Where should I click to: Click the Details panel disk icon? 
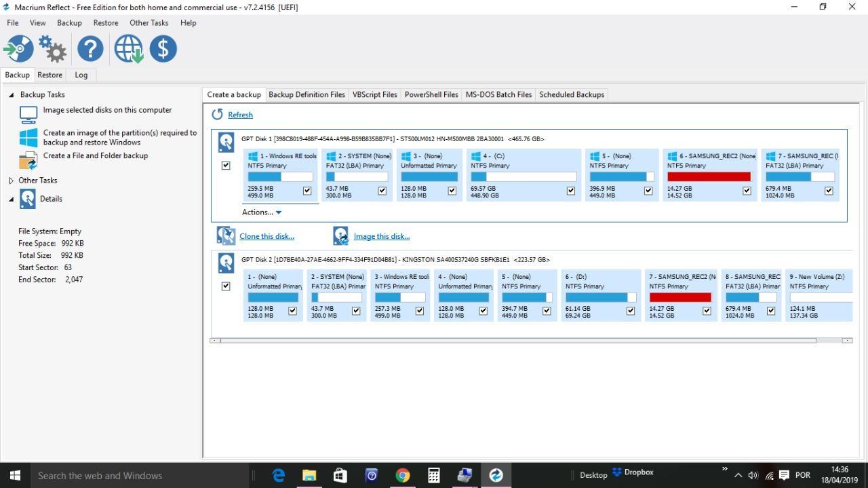28,198
